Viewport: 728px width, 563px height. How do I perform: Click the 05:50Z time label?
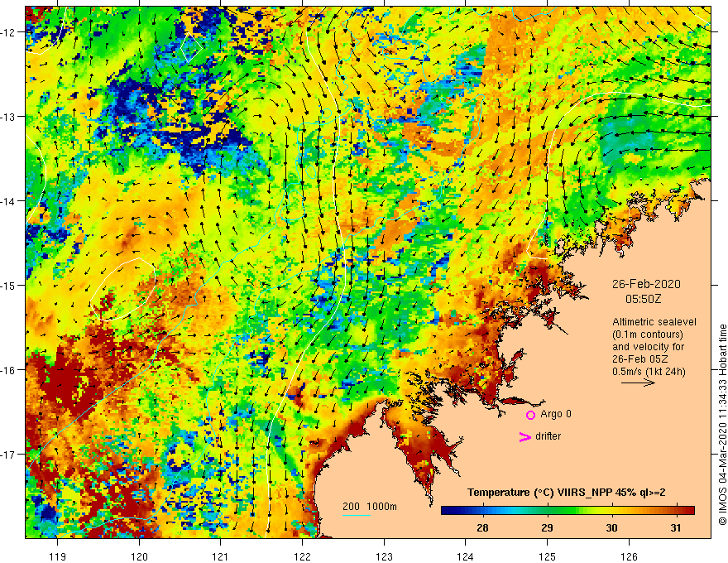tap(643, 299)
